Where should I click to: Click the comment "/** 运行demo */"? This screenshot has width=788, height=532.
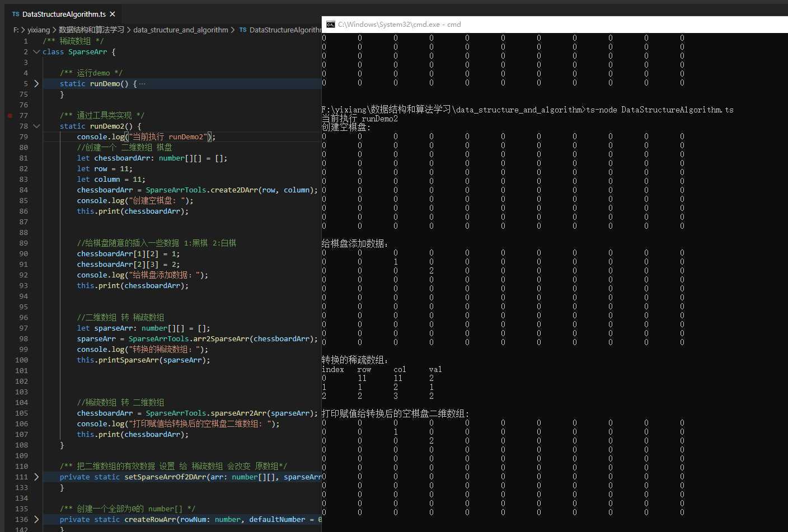tap(91, 73)
